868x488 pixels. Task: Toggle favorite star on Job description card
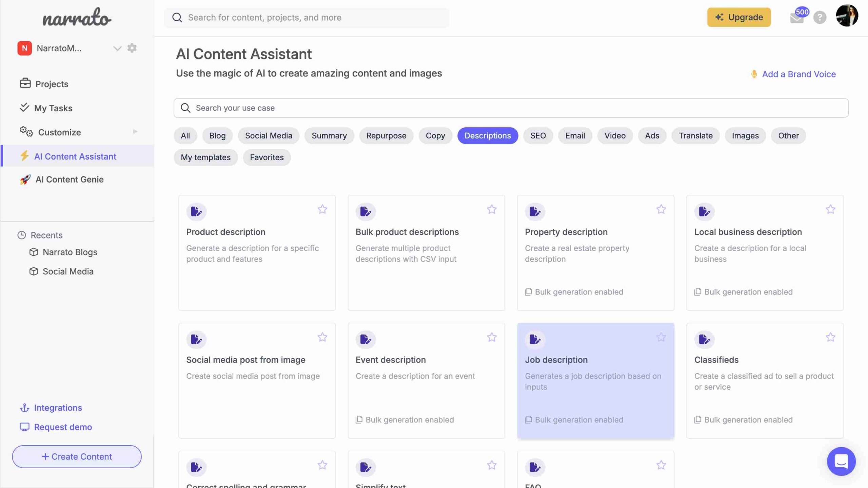[x=661, y=338]
